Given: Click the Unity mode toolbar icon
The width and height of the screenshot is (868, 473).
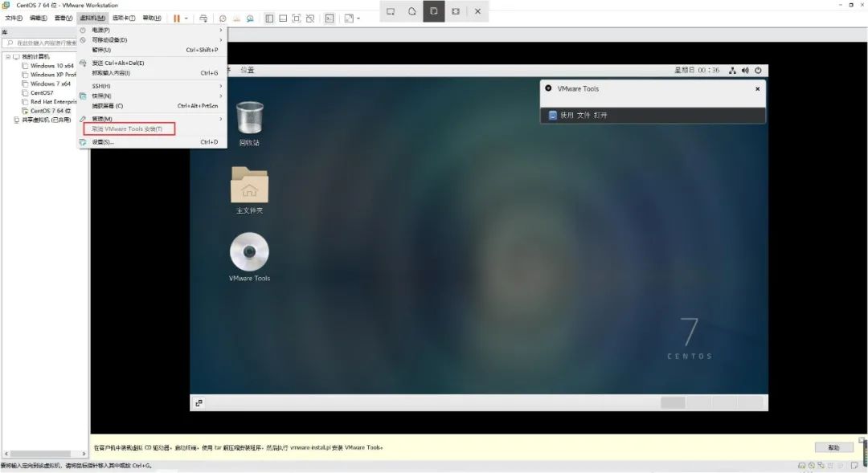Looking at the screenshot, I should pyautogui.click(x=310, y=18).
